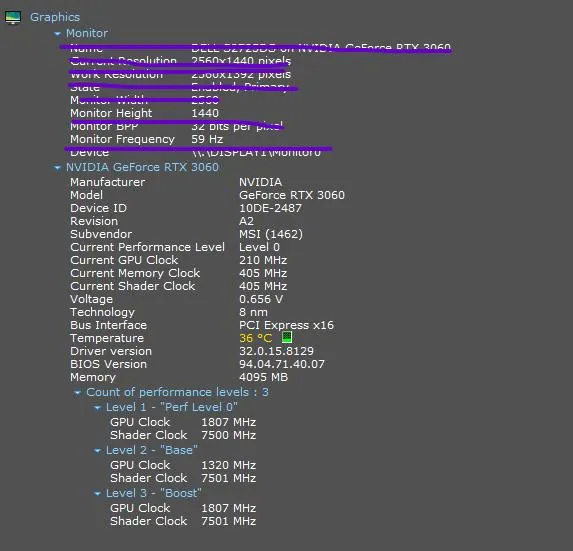
Task: Click the green temperature indicator icon
Action: pos(287,337)
